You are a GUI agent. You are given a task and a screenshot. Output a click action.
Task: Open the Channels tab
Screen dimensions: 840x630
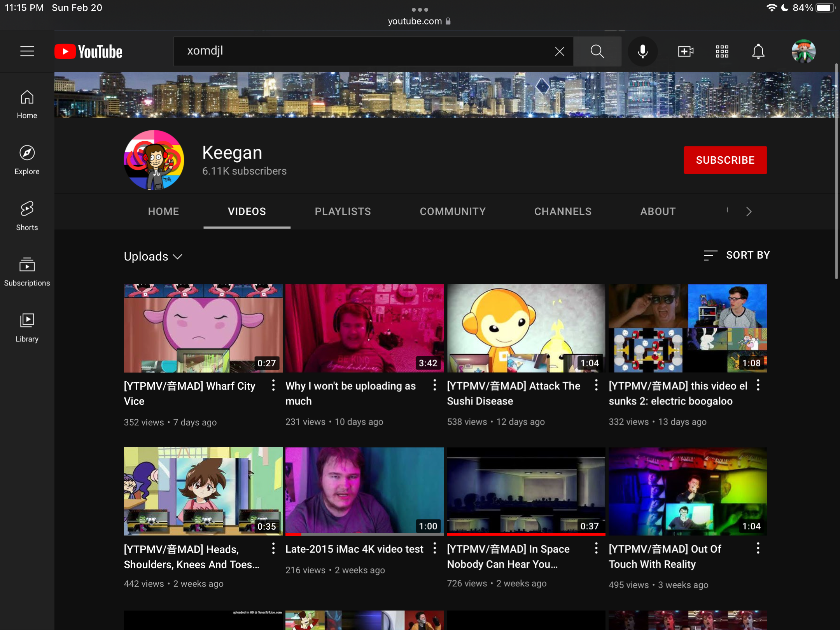tap(563, 212)
